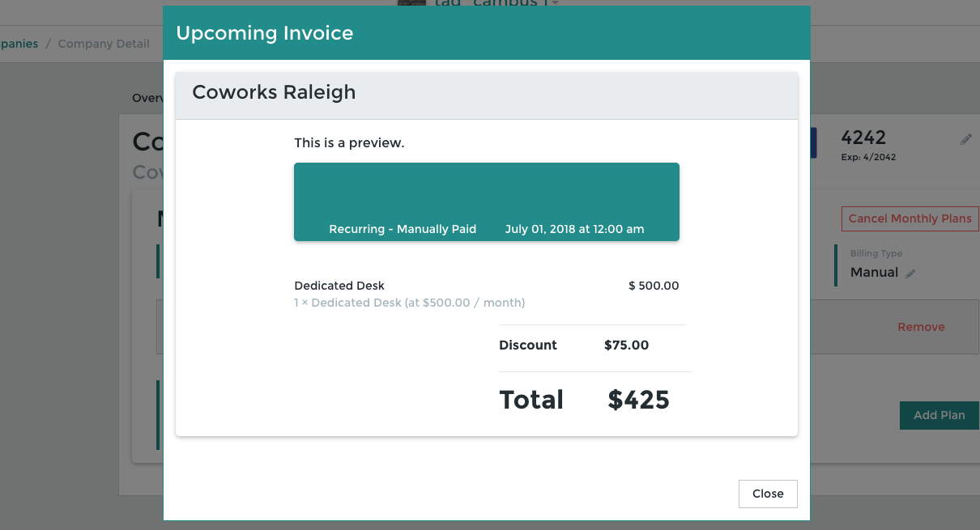This screenshot has height=530, width=980.
Task: Go to the Companies breadcrumb link
Action: (x=19, y=44)
